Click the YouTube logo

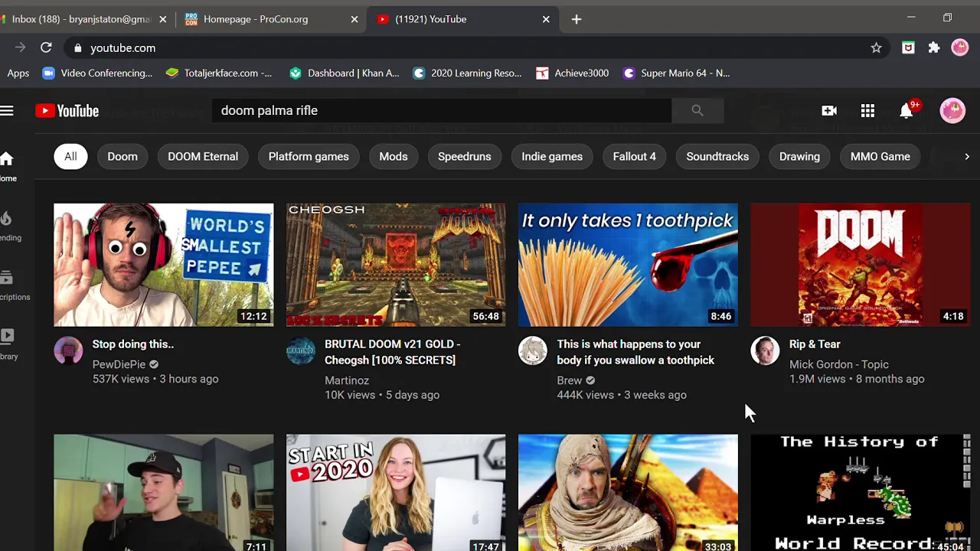tap(67, 111)
